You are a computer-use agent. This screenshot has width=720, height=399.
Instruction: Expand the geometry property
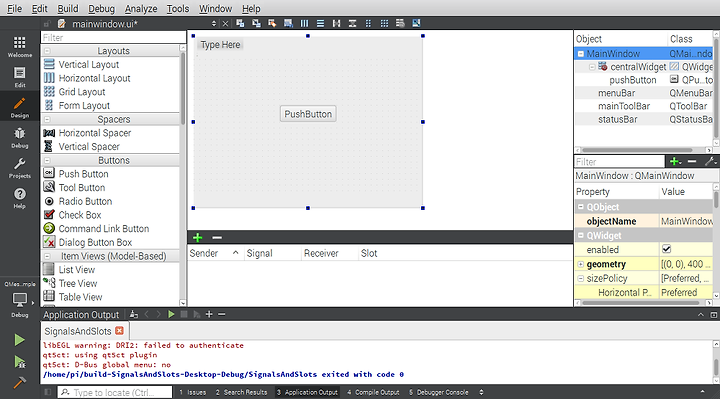[580, 264]
